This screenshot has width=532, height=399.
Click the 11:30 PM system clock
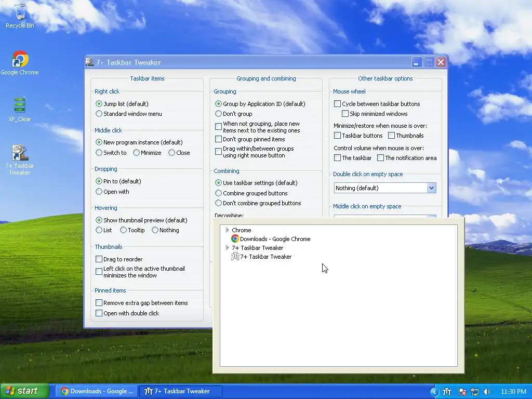coord(513,392)
